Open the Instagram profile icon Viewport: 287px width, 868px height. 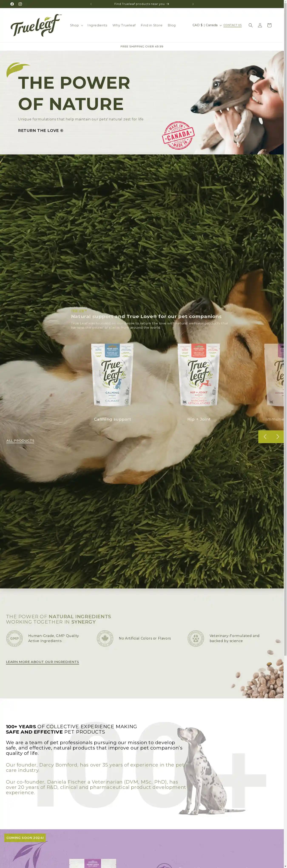(20, 4)
